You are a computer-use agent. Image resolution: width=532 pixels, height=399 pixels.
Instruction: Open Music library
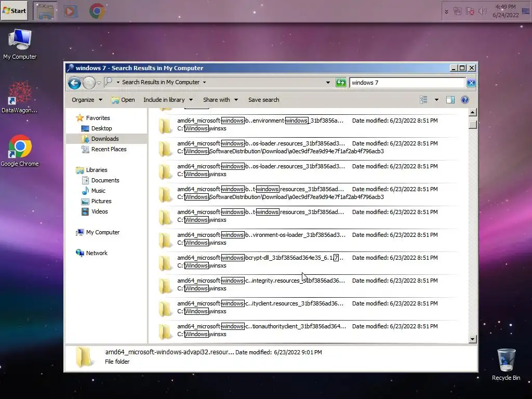(98, 191)
